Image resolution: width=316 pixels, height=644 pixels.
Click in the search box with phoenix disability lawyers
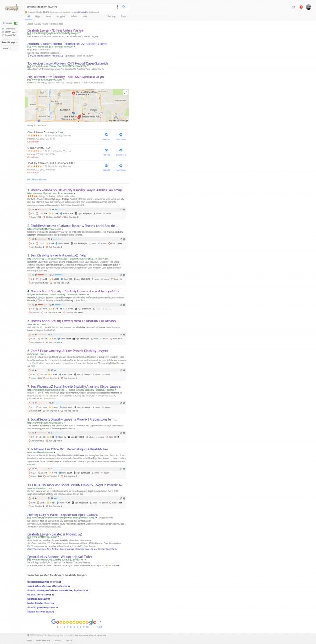coord(70,7)
